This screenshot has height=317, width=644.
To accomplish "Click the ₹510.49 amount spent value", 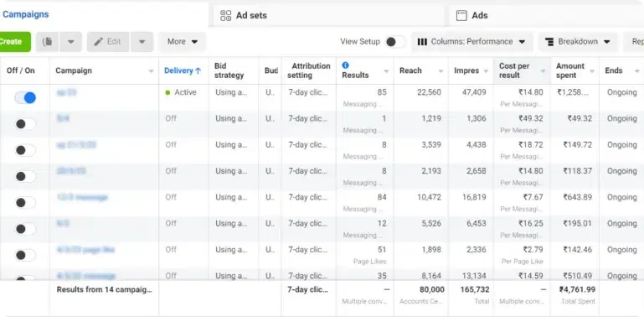I will 578,275.
